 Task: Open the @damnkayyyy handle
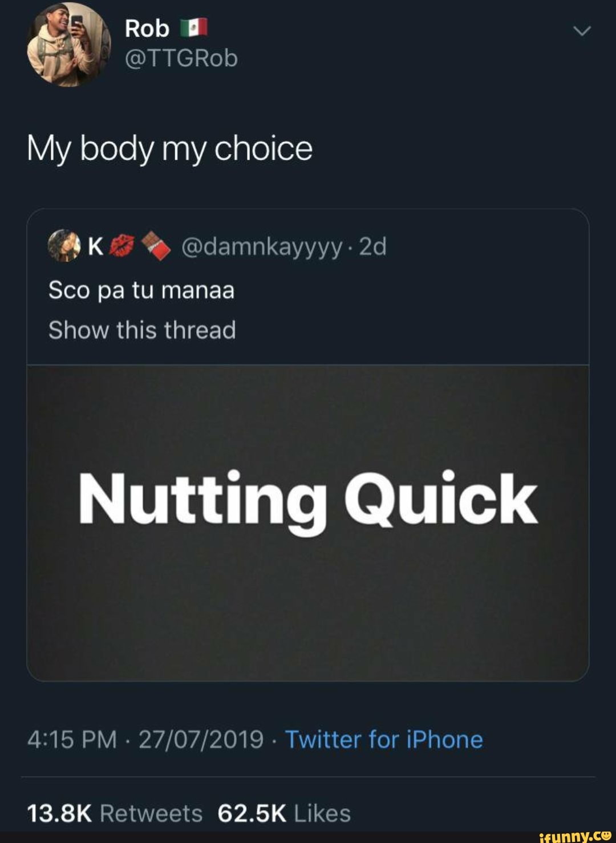tap(262, 248)
